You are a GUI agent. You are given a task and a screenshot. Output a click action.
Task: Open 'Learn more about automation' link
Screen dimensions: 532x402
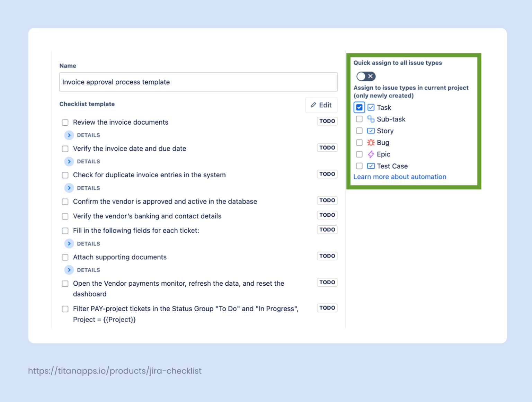[400, 177]
